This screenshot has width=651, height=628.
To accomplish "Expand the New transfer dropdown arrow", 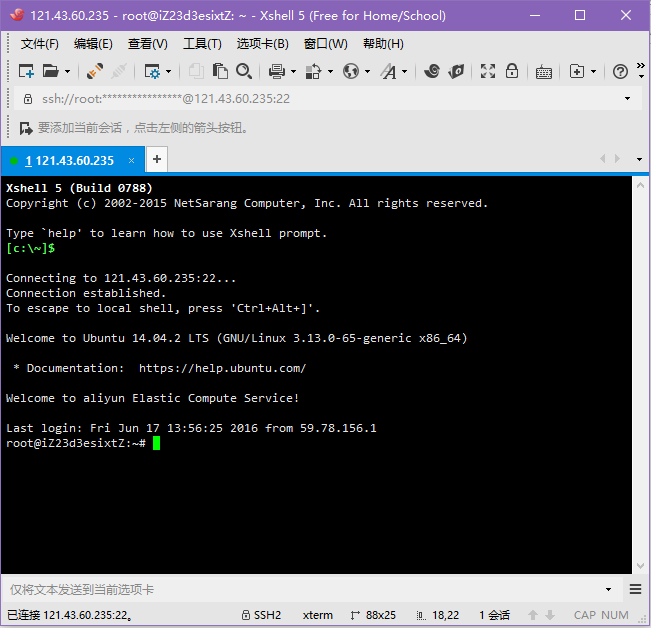I will (593, 72).
